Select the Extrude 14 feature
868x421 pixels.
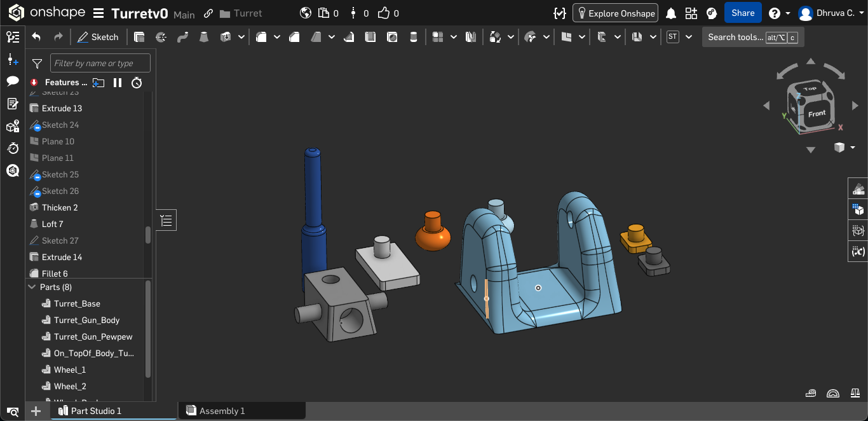click(62, 257)
